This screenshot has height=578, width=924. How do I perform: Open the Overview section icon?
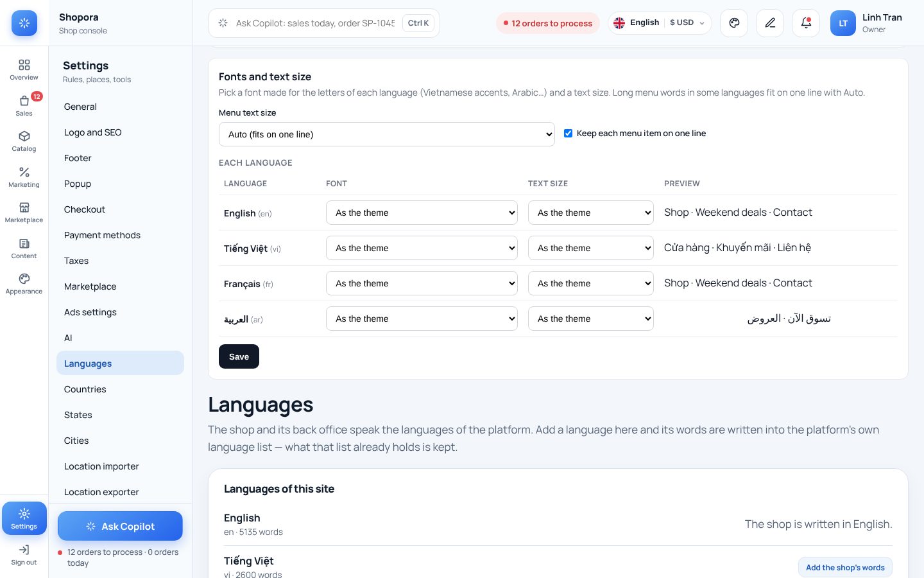[x=24, y=65]
